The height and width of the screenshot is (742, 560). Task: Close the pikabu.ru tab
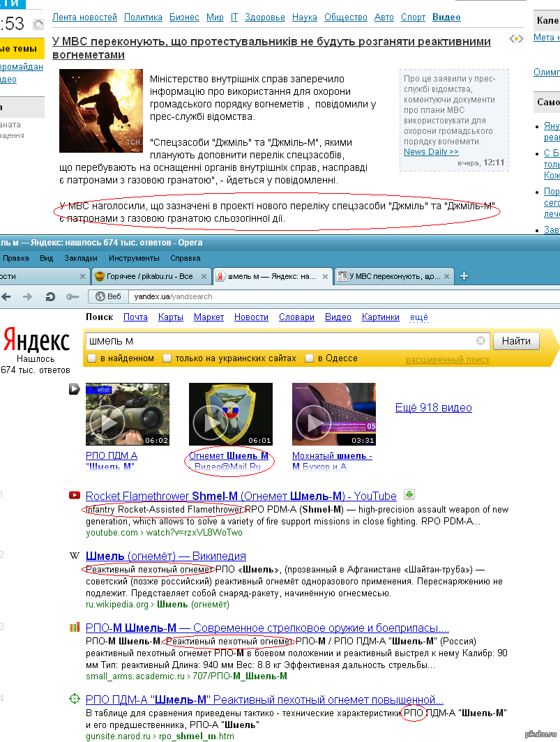(x=204, y=276)
